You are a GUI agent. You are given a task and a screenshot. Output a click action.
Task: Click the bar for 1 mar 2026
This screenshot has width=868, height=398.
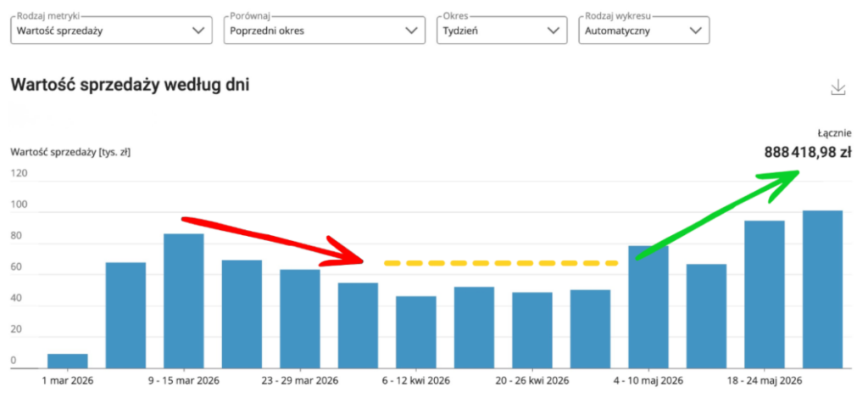[x=68, y=361]
